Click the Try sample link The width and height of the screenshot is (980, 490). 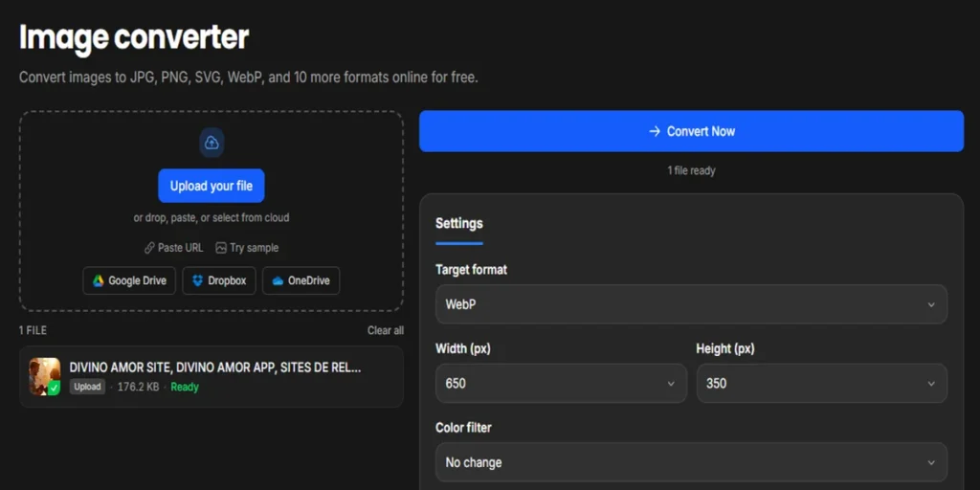(247, 248)
